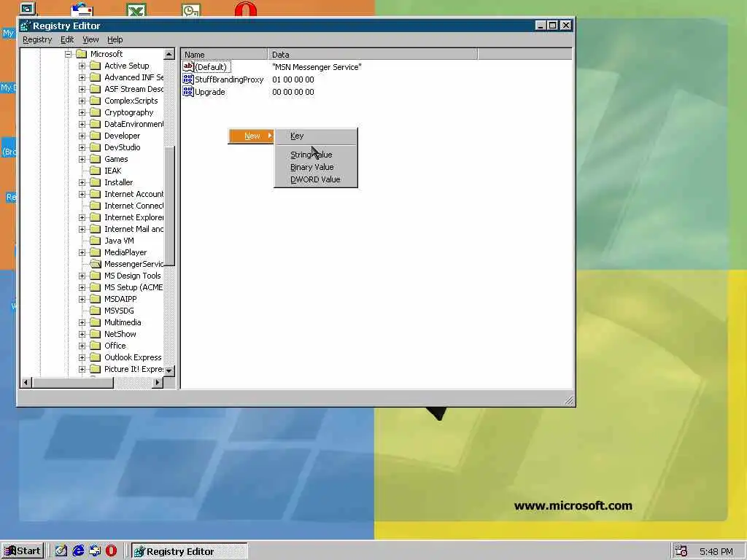This screenshot has width=747, height=560.
Task: Select the ASF Stream Descriptor key
Action: [133, 89]
